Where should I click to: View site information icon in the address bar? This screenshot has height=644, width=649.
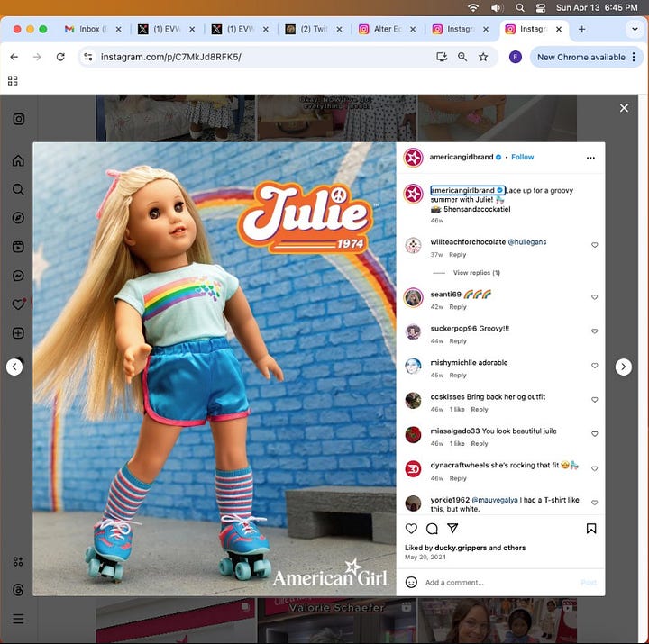coord(88,57)
